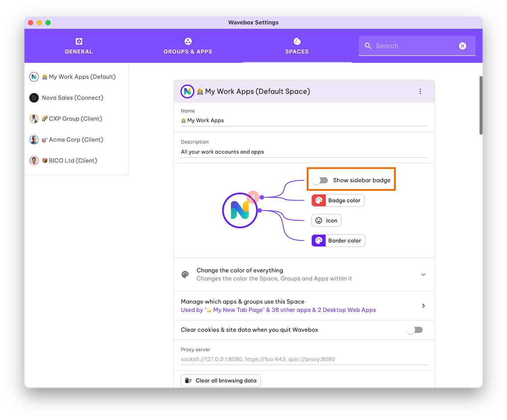The image size is (507, 420).
Task: Edit the Name field 'My Work Apps'
Action: [x=304, y=120]
